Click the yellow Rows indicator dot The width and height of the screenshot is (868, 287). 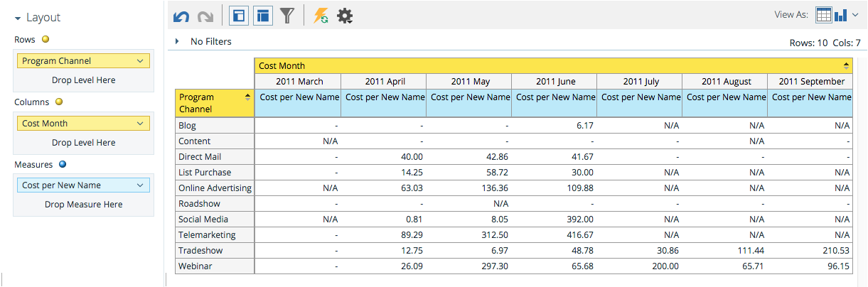point(45,40)
